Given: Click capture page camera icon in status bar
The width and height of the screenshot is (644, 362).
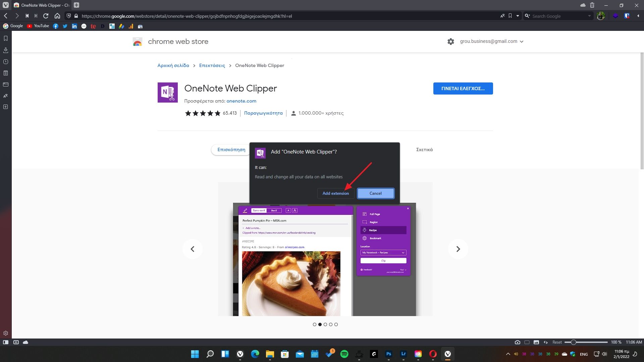Looking at the screenshot, I should pos(518,342).
